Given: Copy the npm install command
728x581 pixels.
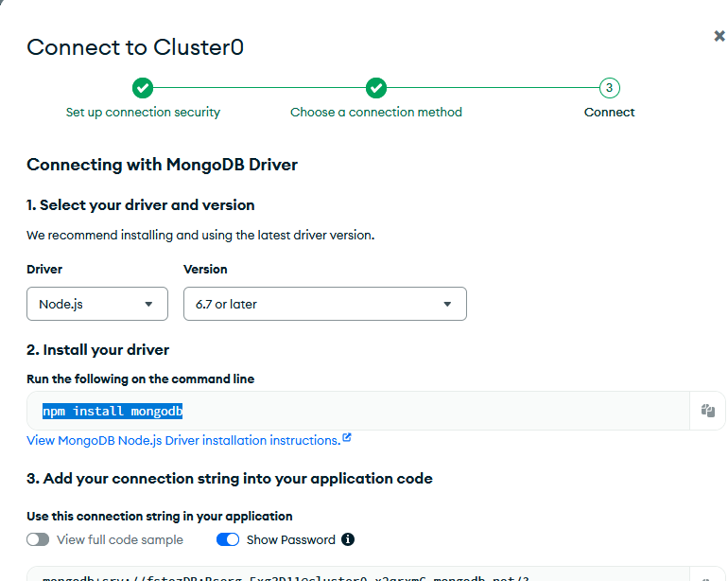Looking at the screenshot, I should click(707, 411).
